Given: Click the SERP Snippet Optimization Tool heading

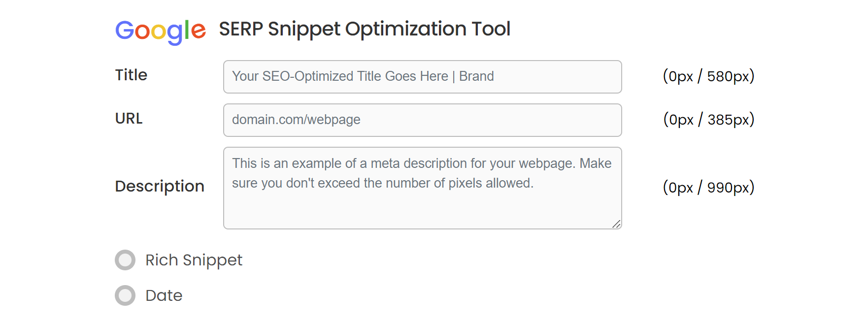Looking at the screenshot, I should point(365,29).
